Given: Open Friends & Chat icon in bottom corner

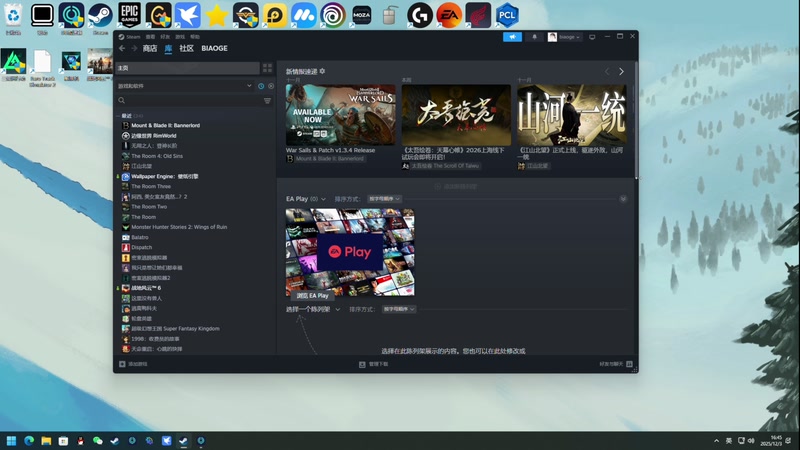Looking at the screenshot, I should click(629, 364).
